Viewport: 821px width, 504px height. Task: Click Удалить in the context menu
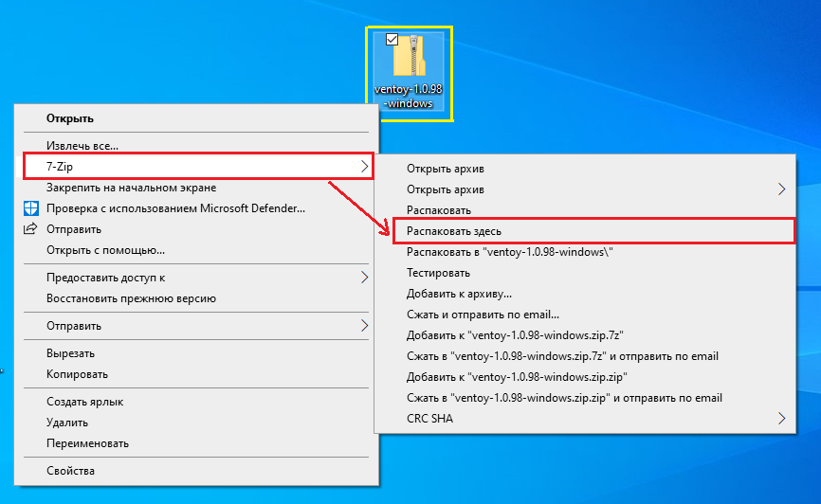196,423
